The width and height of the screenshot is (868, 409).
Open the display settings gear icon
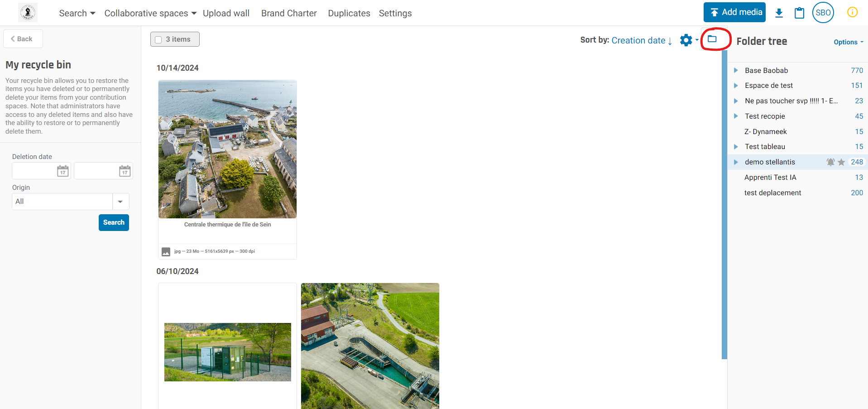[x=686, y=40]
